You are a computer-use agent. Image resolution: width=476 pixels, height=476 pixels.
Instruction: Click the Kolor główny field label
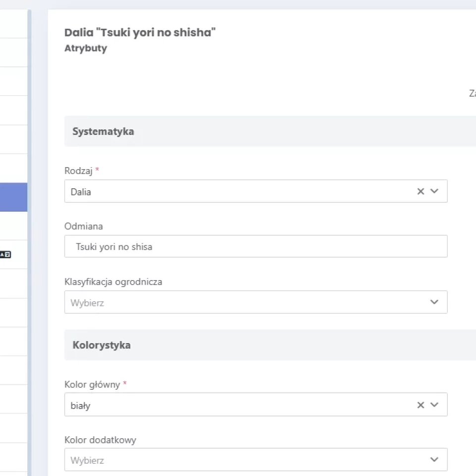[92, 384]
